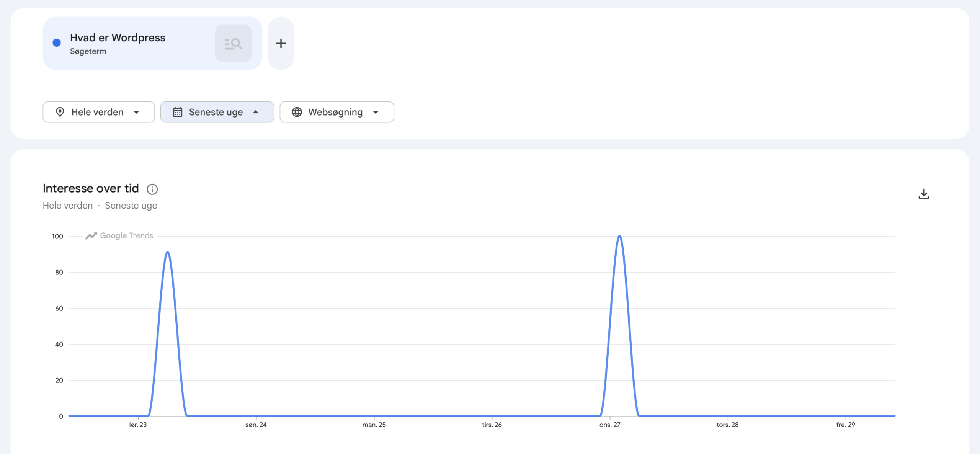This screenshot has width=980, height=454.
Task: Click the tirs. 26 axis label
Action: point(492,425)
